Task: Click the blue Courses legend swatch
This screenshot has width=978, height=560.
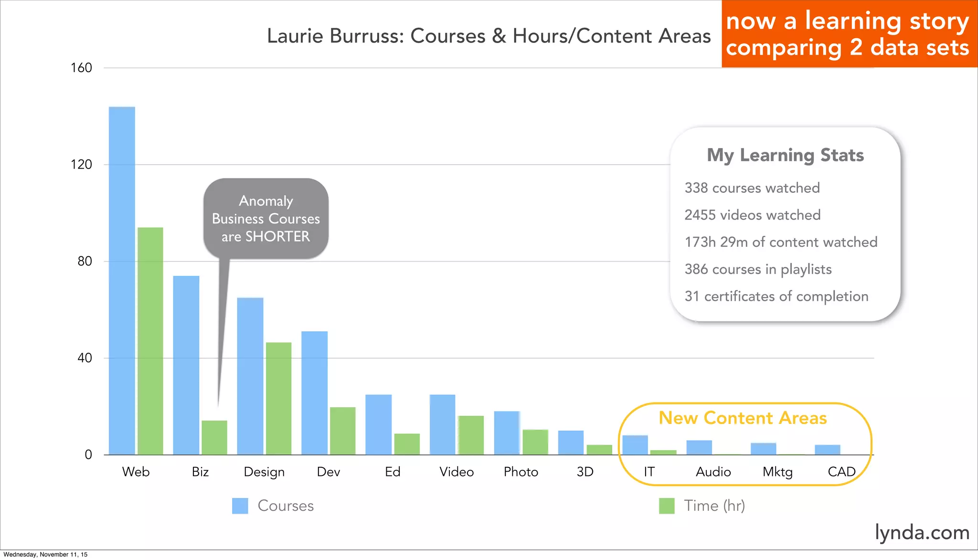Action: coord(240,506)
